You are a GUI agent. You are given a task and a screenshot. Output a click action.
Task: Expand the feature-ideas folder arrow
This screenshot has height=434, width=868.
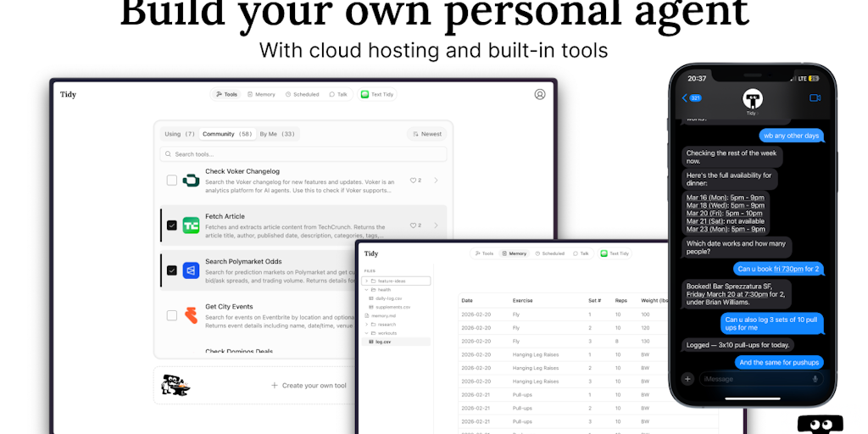pyautogui.click(x=366, y=281)
